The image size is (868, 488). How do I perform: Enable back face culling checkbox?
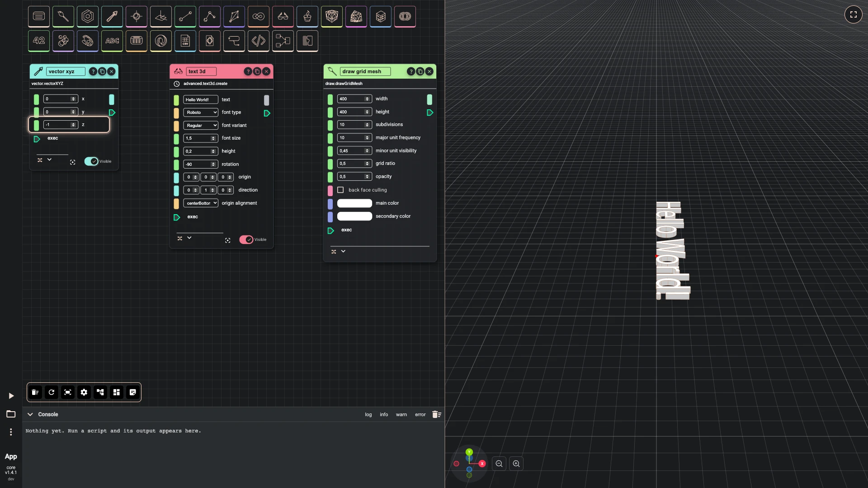coord(340,190)
